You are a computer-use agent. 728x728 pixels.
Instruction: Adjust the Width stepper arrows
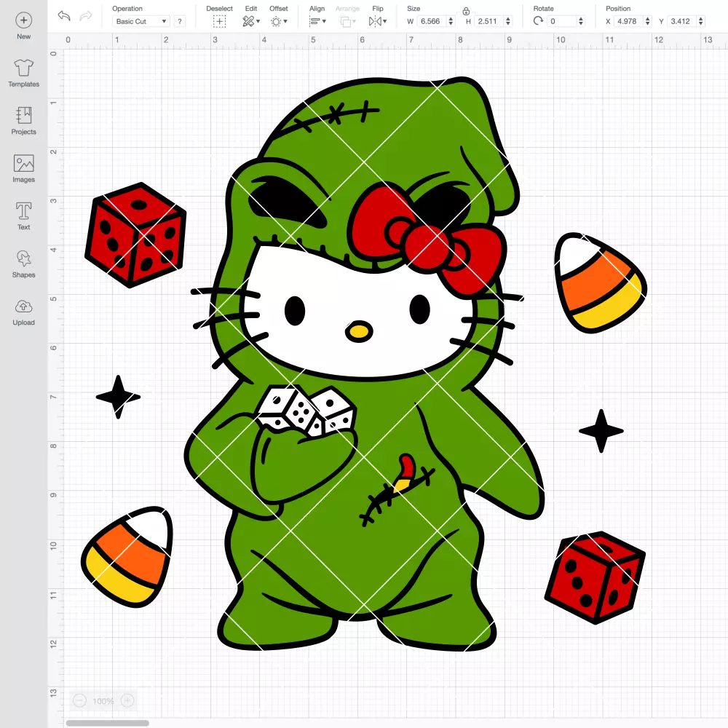coord(451,21)
